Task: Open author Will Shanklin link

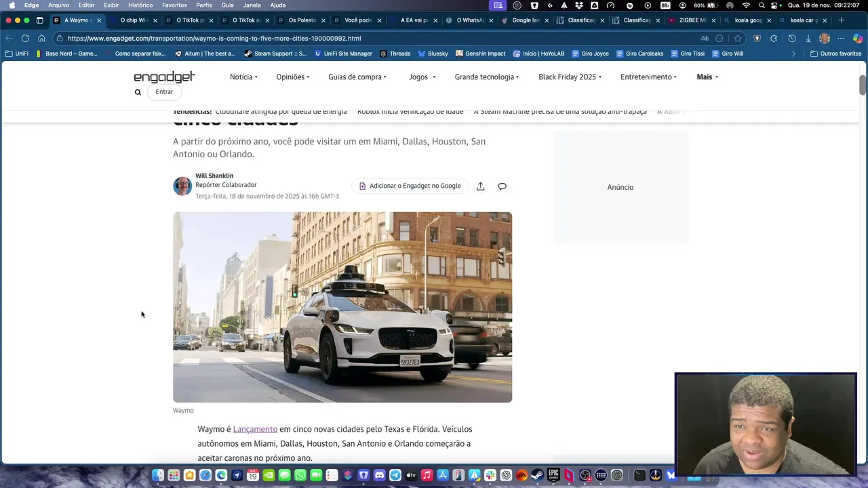Action: click(214, 176)
